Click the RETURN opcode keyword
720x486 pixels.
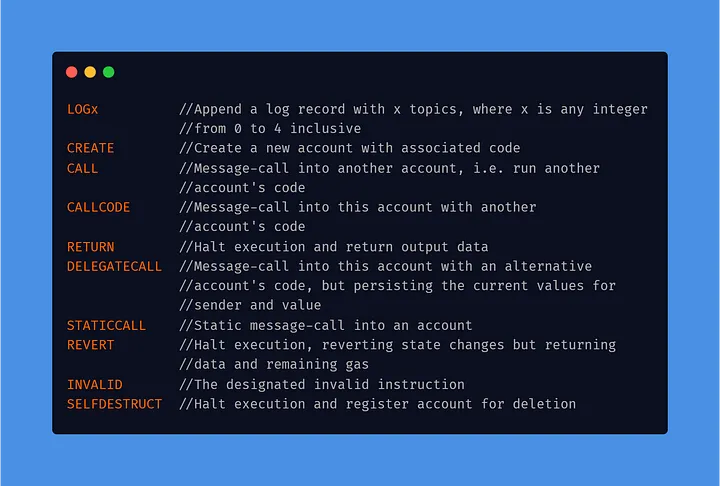[x=91, y=247]
